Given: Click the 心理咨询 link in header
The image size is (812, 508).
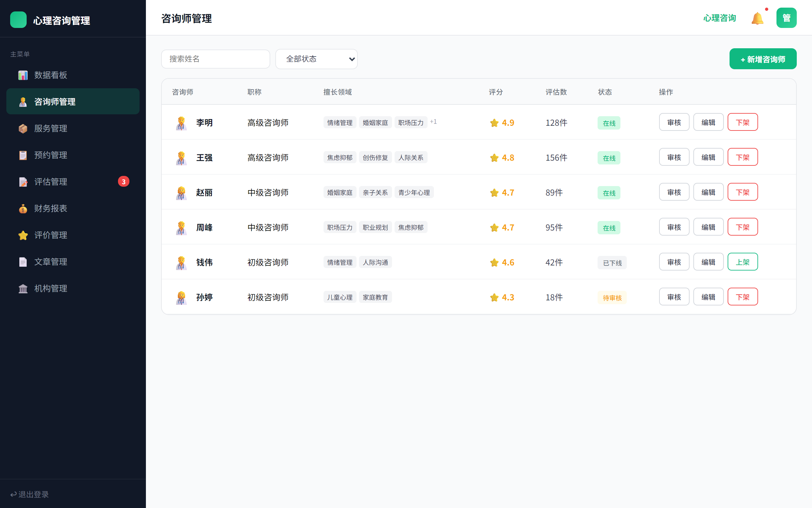Looking at the screenshot, I should click(719, 18).
